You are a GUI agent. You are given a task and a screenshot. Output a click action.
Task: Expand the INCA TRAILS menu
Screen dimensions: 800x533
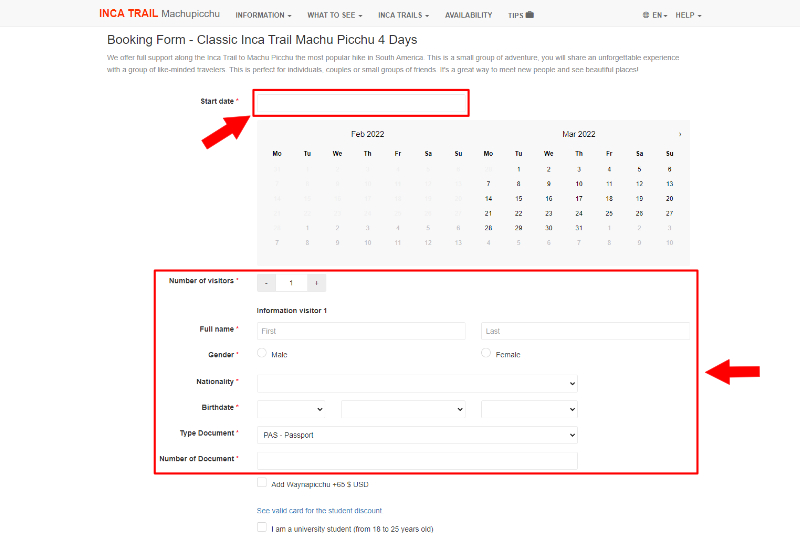pyautogui.click(x=404, y=15)
